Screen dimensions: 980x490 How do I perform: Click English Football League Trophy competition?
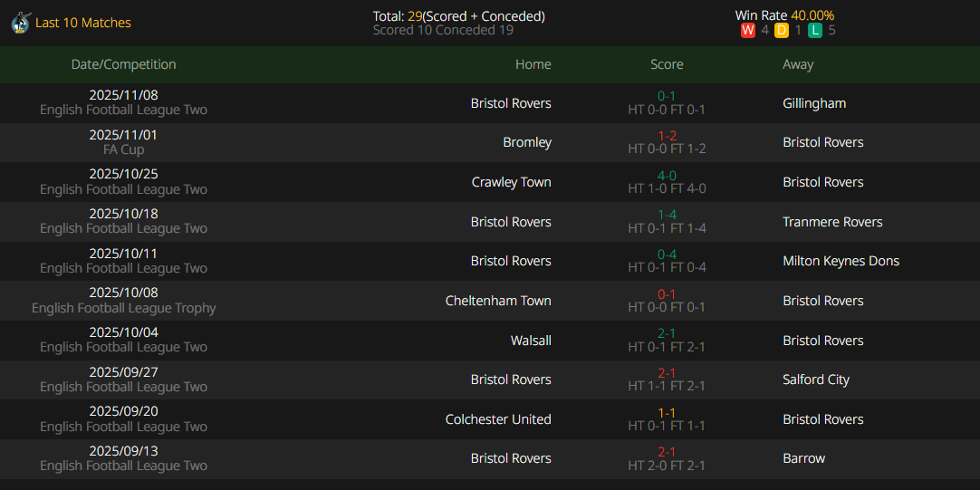[x=123, y=308]
